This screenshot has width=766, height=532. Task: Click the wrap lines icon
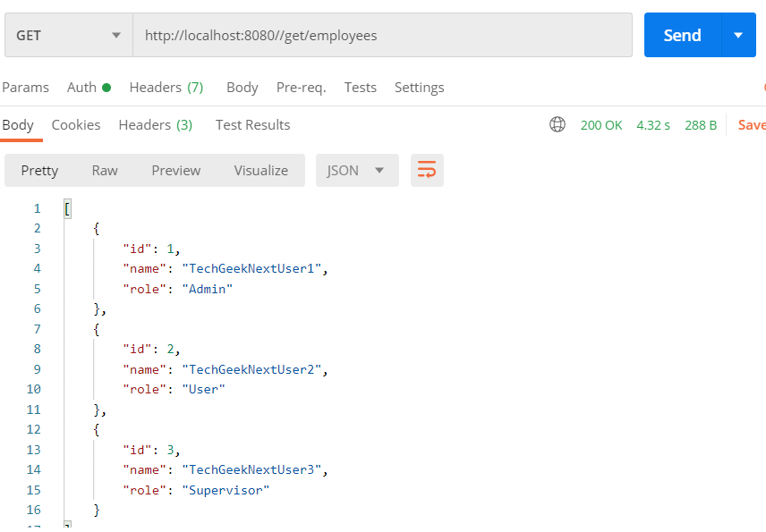[427, 171]
